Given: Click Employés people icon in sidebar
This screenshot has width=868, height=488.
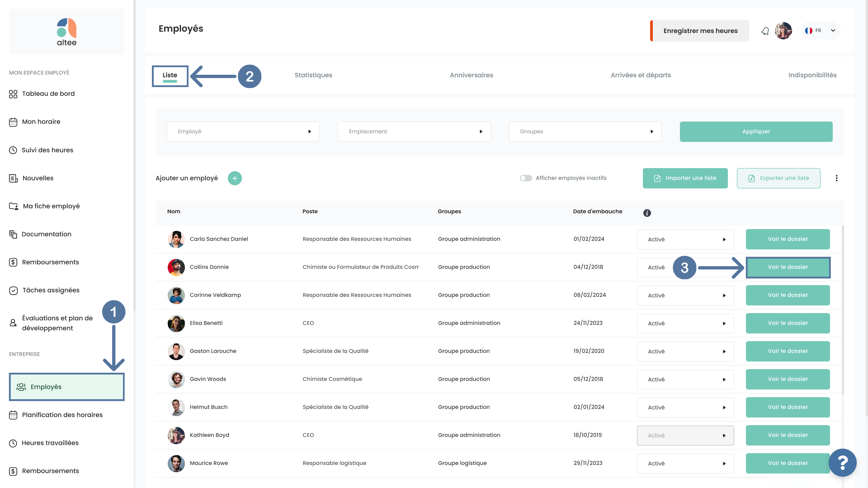Looking at the screenshot, I should 21,387.
